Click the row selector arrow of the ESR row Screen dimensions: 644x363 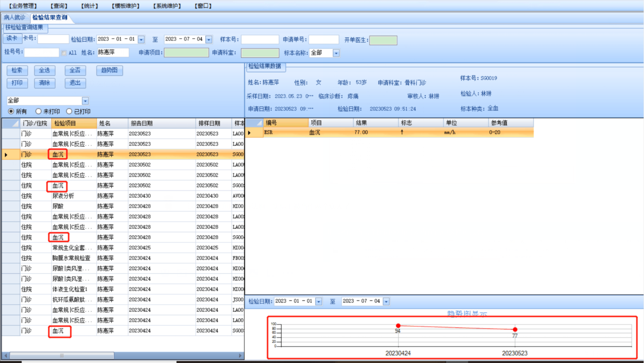tap(250, 133)
